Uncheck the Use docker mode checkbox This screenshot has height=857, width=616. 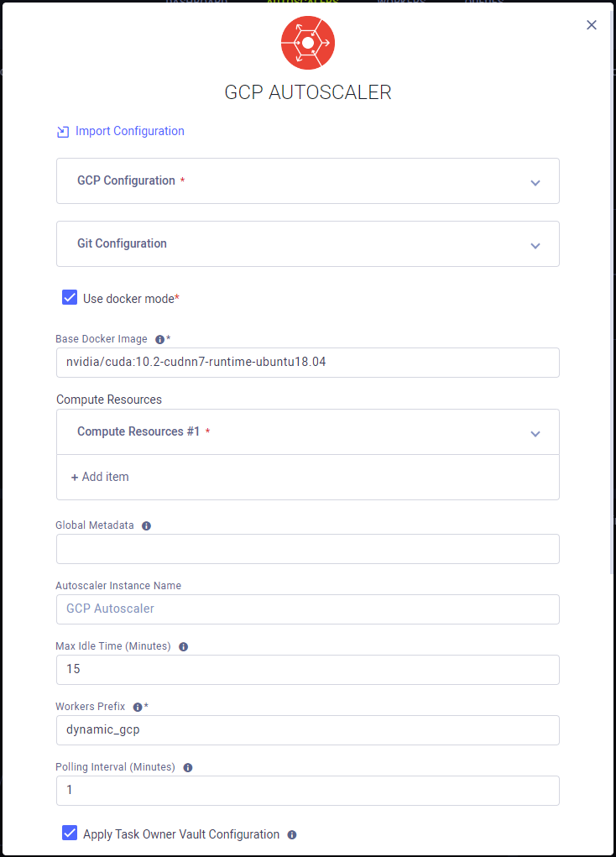click(69, 297)
